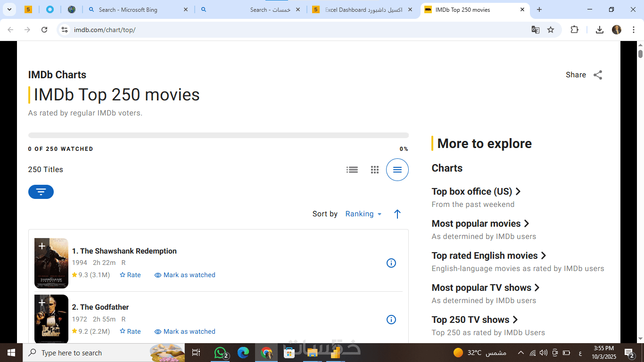The image size is (644, 362).
Task: Open a new browser tab
Action: (x=539, y=9)
